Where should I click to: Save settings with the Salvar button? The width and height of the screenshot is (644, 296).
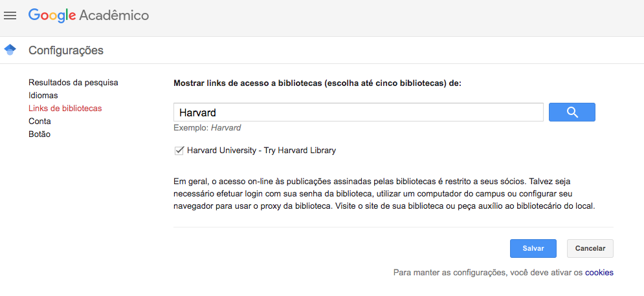coord(533,248)
